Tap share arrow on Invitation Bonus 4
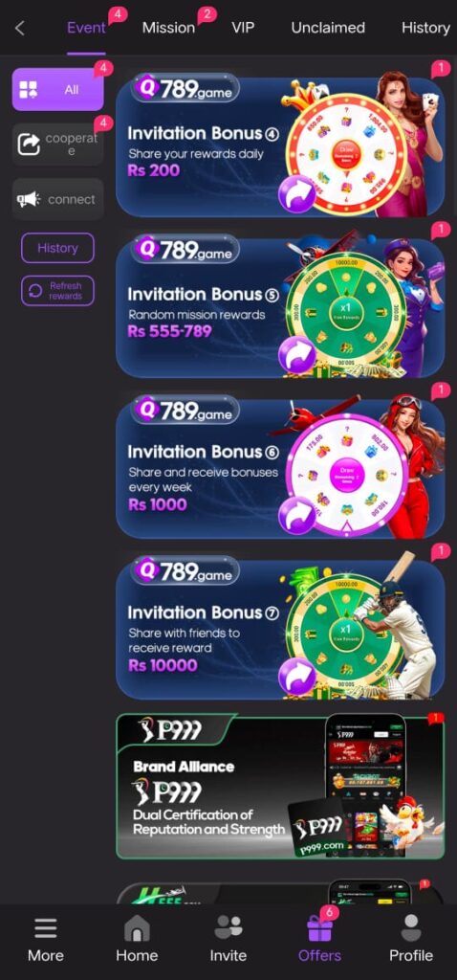The width and height of the screenshot is (457, 980). coord(297,194)
